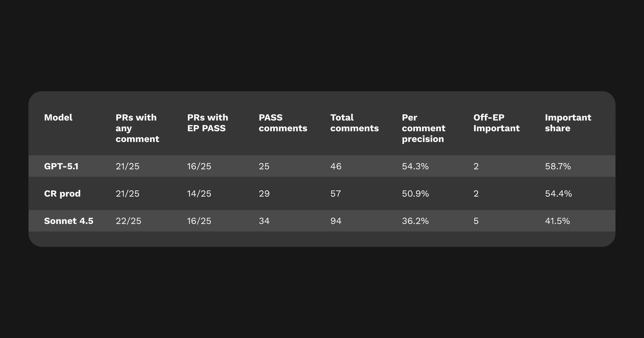The height and width of the screenshot is (338, 644).
Task: Click the "PRs with any comment" header
Action: [x=137, y=128]
